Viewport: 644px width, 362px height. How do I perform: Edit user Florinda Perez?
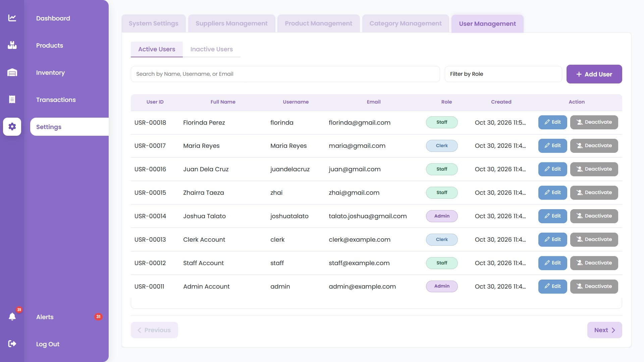pyautogui.click(x=552, y=122)
